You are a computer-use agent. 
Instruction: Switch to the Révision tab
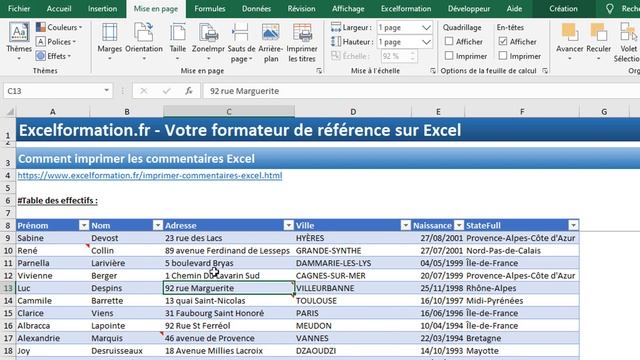[301, 9]
